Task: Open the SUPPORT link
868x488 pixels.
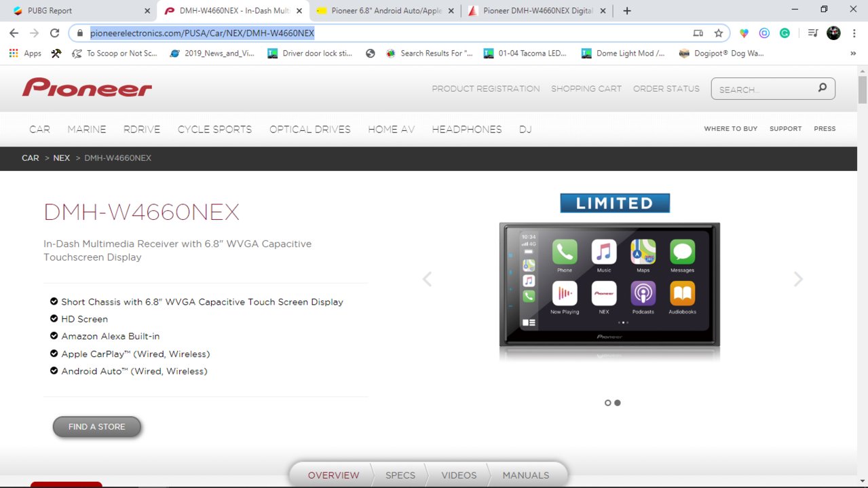Action: 785,129
